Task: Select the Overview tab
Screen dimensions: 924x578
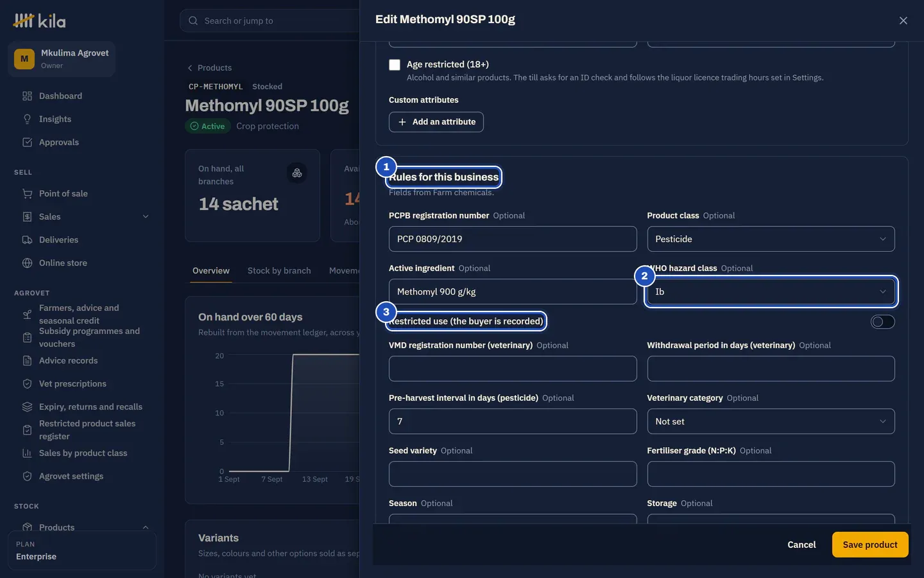Action: point(211,271)
